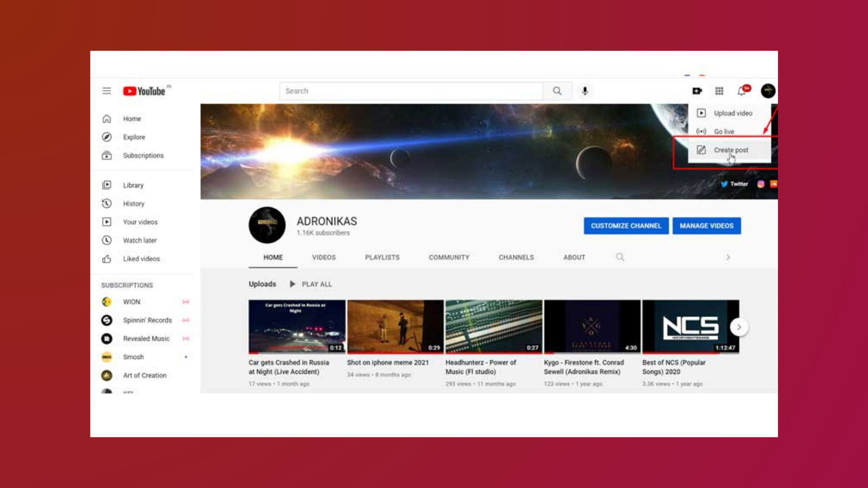Click the Liked videos thumbs-up icon
This screenshot has width=868, height=488.
(107, 259)
